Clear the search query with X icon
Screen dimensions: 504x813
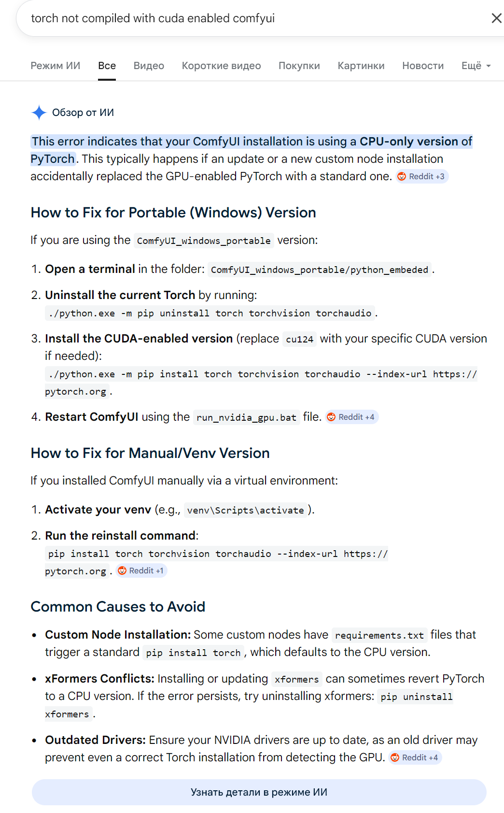(x=496, y=18)
